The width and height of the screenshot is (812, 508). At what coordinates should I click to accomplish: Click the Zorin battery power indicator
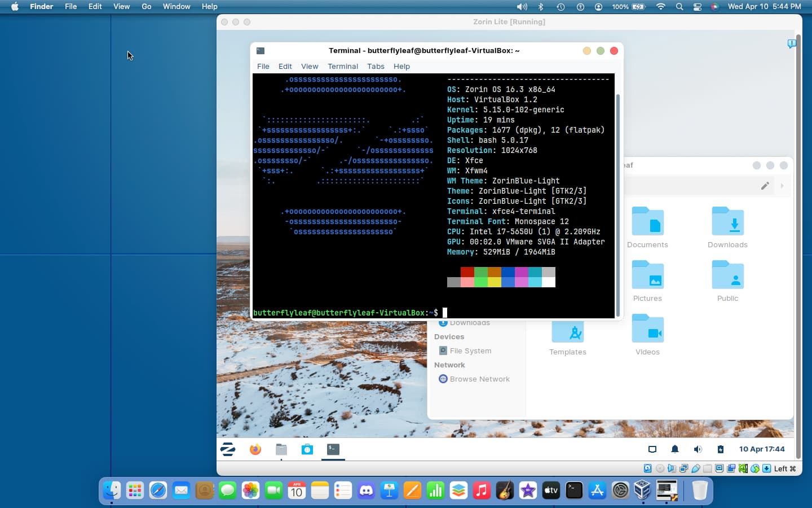pos(720,449)
